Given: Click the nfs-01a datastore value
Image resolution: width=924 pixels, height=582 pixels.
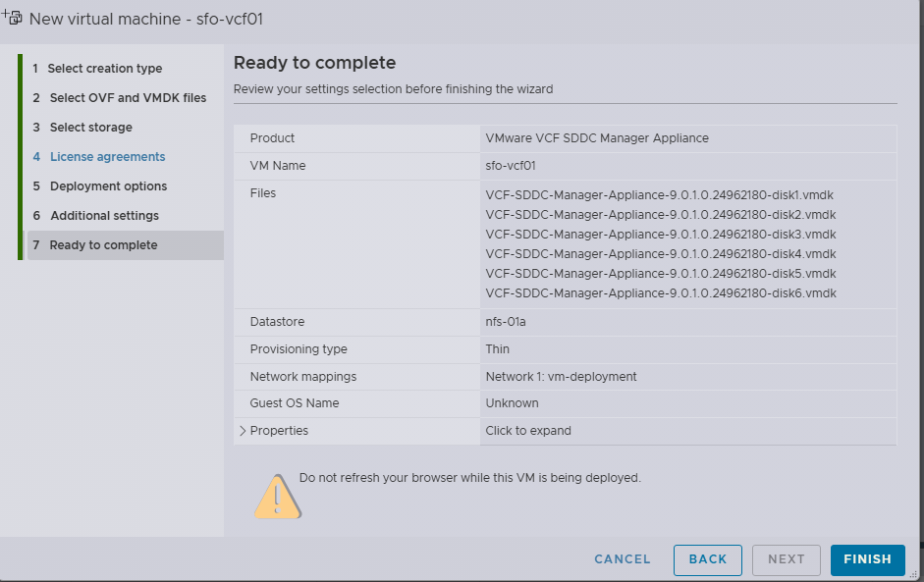Looking at the screenshot, I should click(x=507, y=322).
